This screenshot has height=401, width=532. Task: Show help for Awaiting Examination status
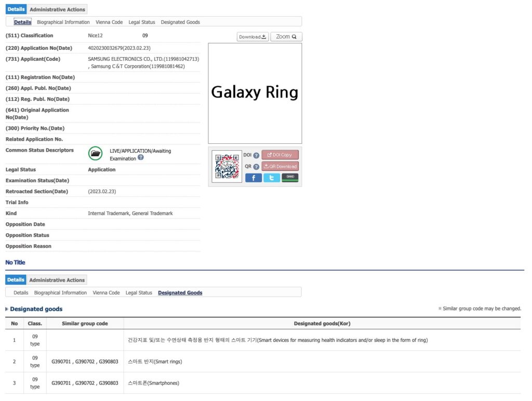(141, 158)
